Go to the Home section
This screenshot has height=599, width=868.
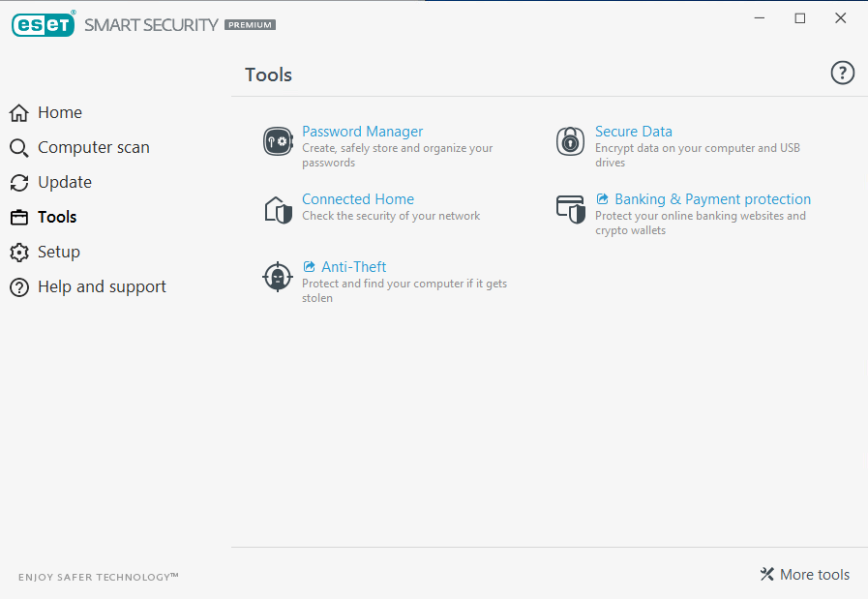point(60,113)
